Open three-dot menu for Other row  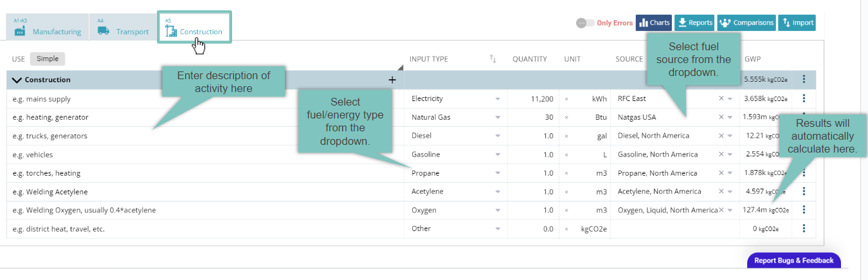803,229
